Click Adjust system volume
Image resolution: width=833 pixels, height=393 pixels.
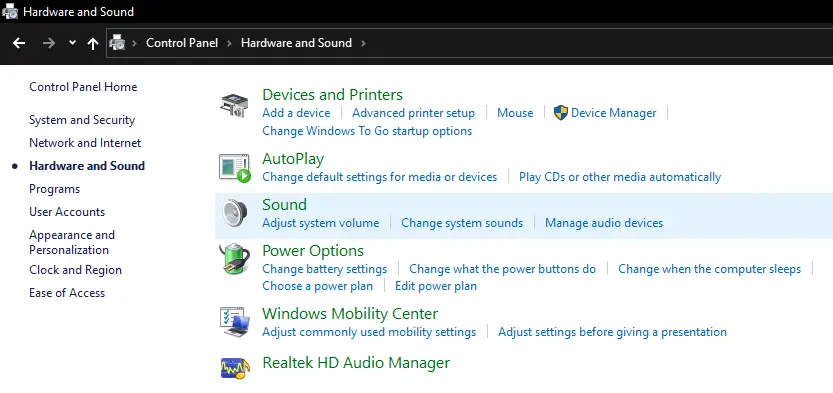click(321, 223)
